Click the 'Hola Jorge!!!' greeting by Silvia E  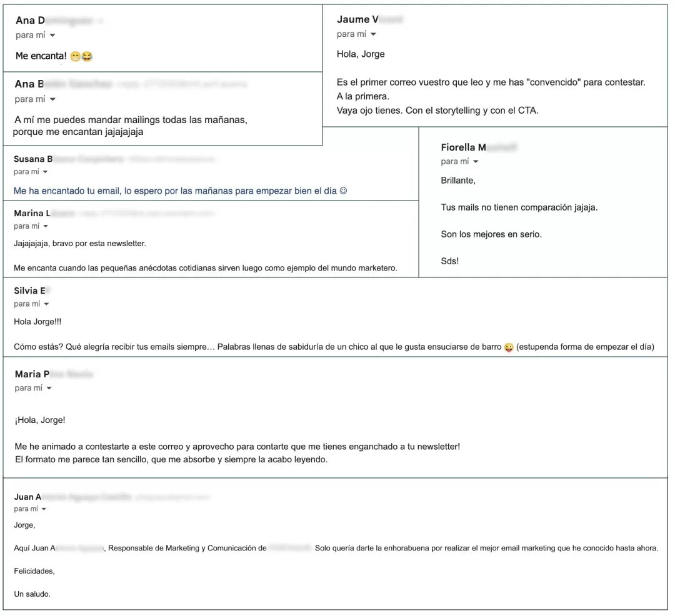[x=37, y=322]
